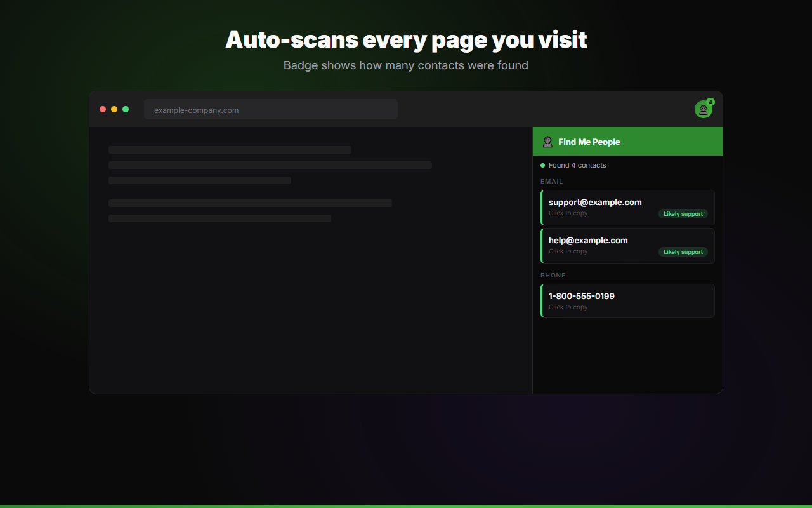The height and width of the screenshot is (508, 812).
Task: Expand the EMAIL section header
Action: (551, 181)
